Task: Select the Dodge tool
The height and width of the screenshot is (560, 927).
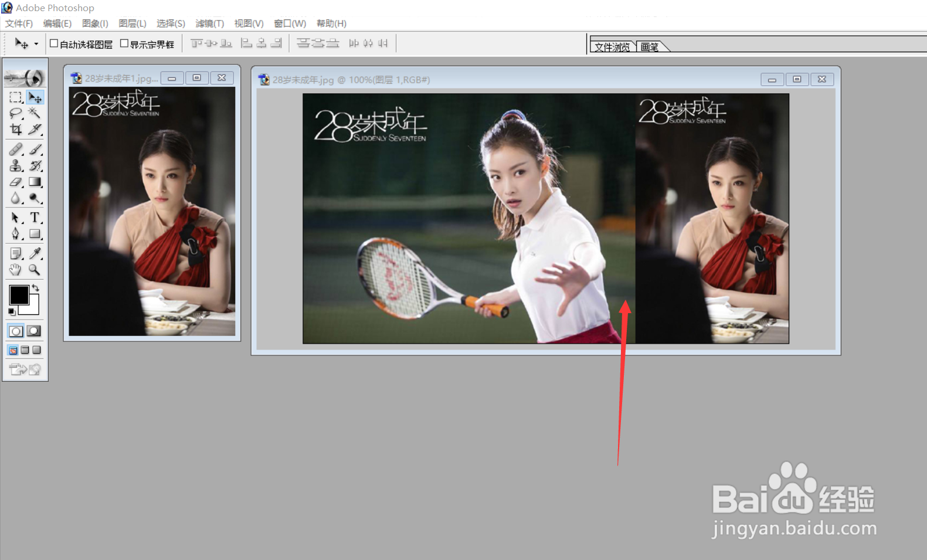Action: coord(35,198)
